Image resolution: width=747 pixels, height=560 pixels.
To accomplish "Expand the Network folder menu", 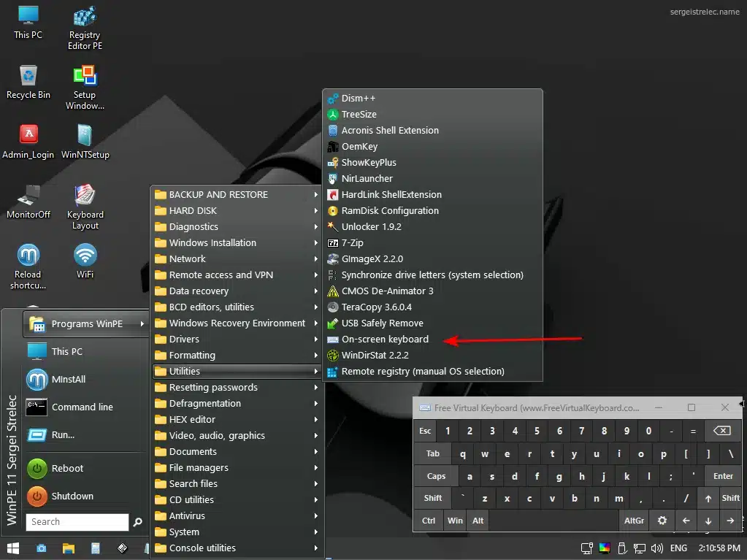I will tap(237, 259).
